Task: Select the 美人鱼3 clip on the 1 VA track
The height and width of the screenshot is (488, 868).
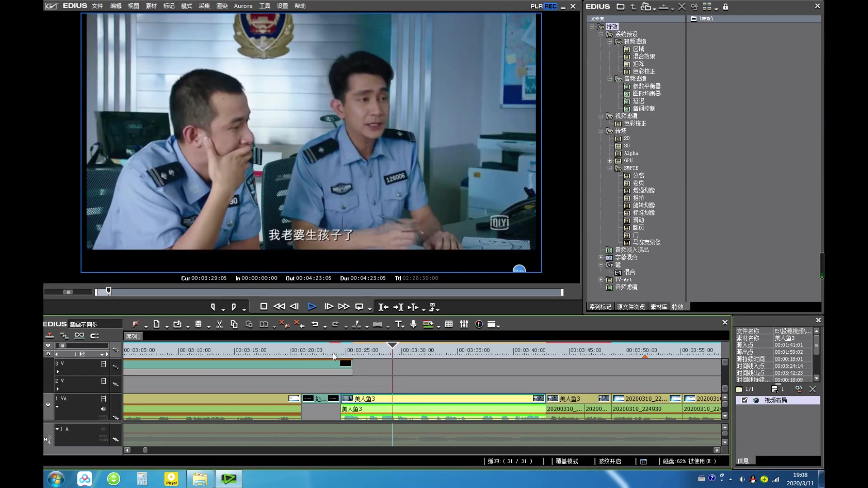Action: pyautogui.click(x=443, y=399)
